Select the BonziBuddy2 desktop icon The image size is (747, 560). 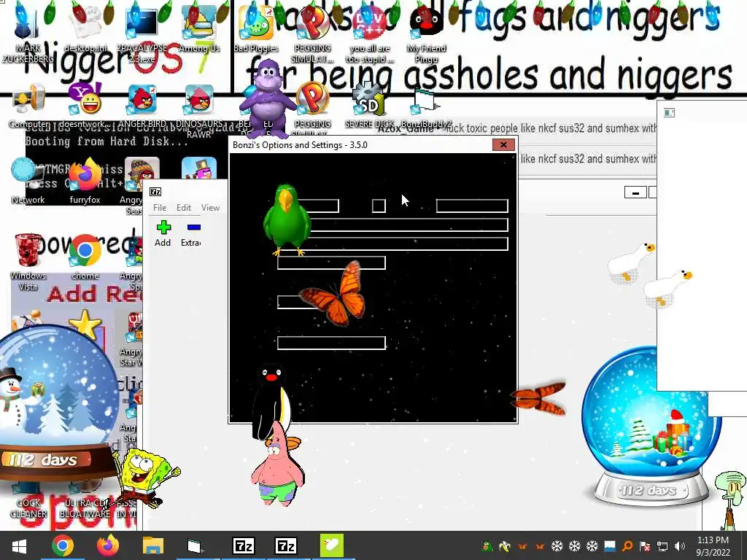pos(426,109)
